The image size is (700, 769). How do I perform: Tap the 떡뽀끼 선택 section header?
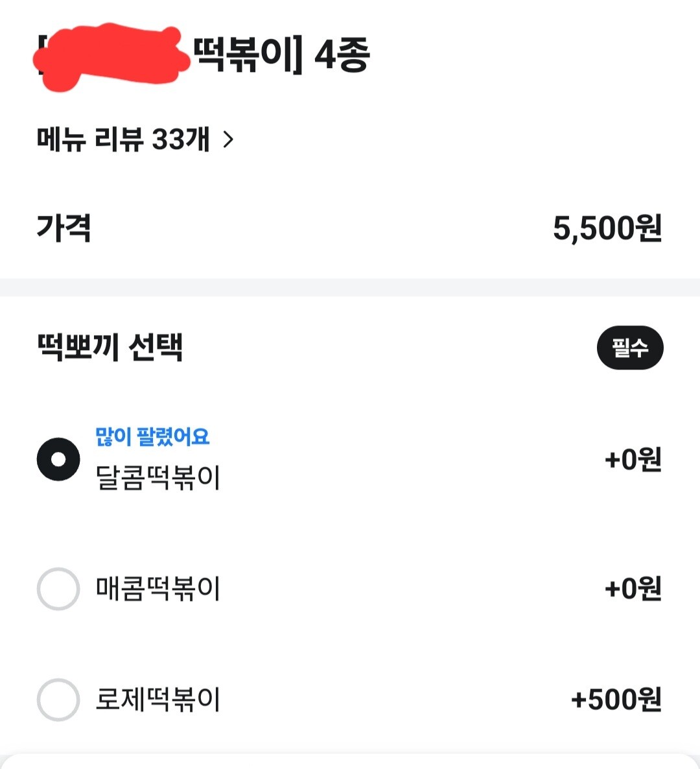coord(110,348)
